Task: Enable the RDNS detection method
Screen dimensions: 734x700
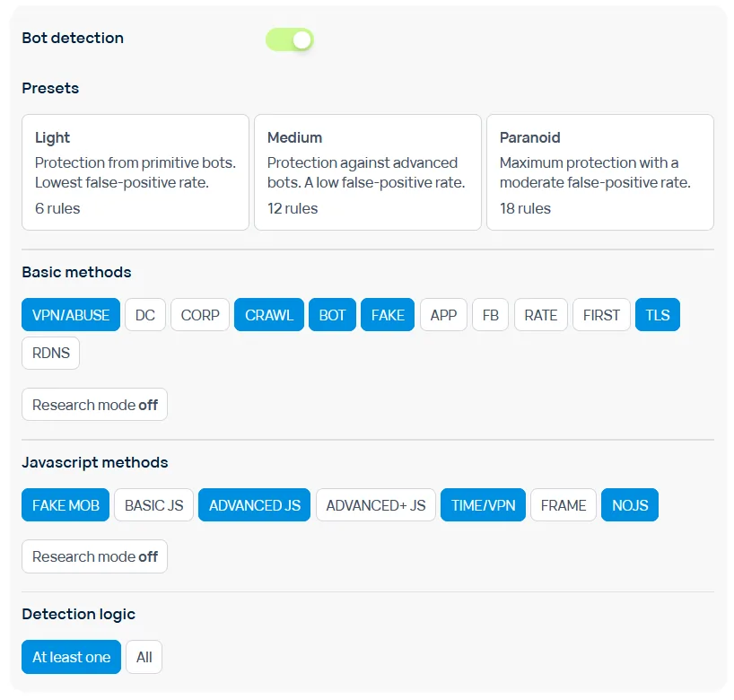Action: click(50, 353)
